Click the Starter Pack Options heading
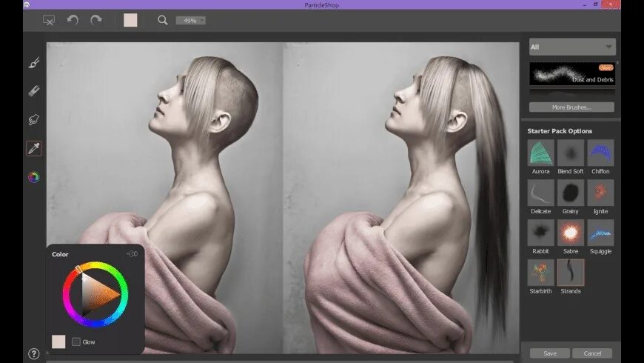This screenshot has width=644, height=363. point(560,131)
